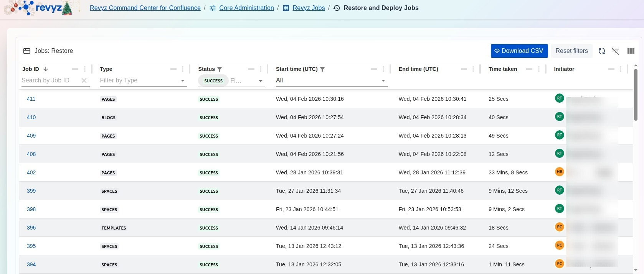The width and height of the screenshot is (644, 274).
Task: Click the crossed-out filter icon in toolbar
Action: coord(616,51)
